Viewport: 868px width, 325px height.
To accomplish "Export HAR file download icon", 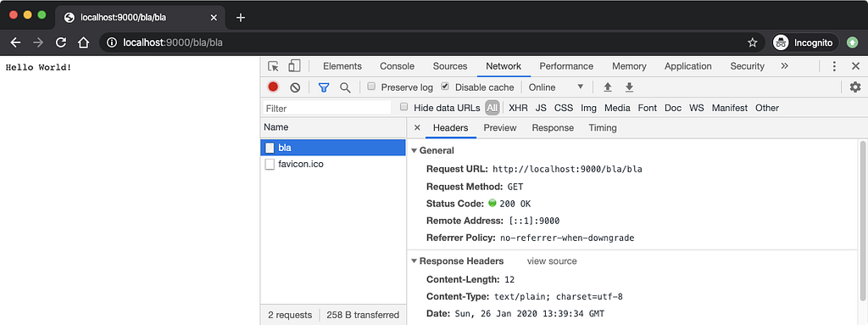I will pos(629,87).
